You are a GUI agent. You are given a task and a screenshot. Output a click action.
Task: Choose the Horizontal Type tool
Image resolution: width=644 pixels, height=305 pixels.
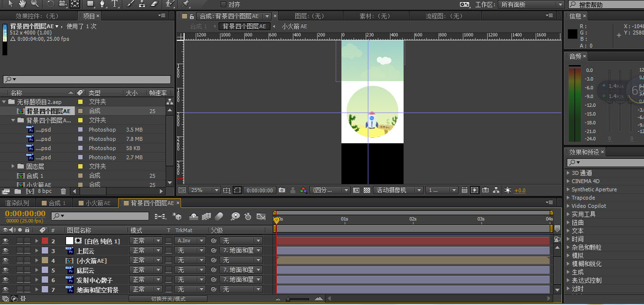(x=115, y=4)
